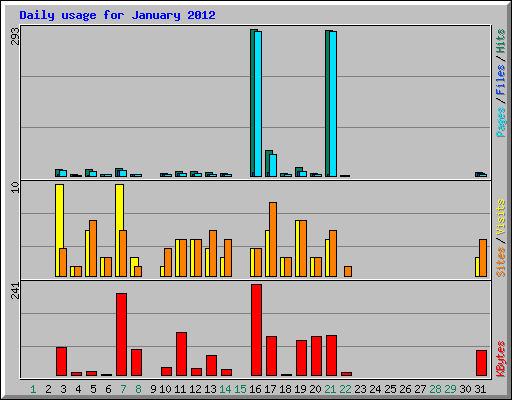Select the red KBytes bar for day 3

click(x=61, y=361)
